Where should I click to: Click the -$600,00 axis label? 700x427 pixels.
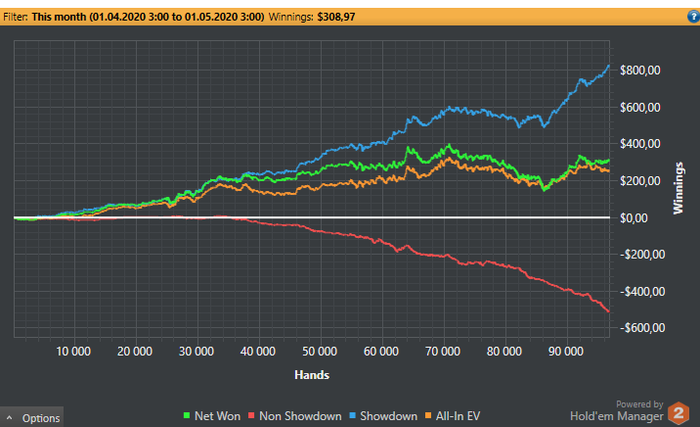[x=642, y=328]
